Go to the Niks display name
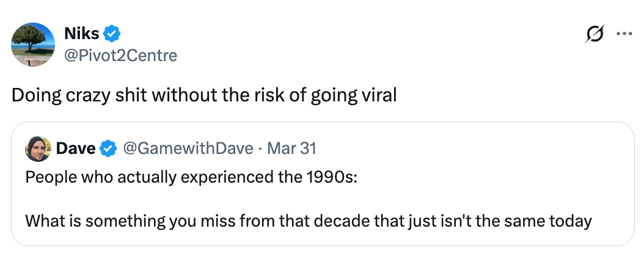 tap(81, 34)
